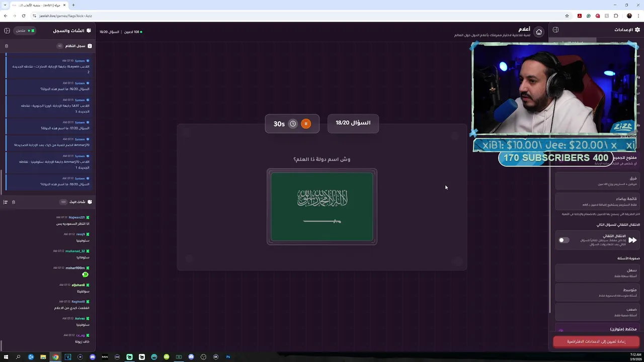The image size is (644, 362).
Task: Click the 108 players count at top
Action: (133, 32)
